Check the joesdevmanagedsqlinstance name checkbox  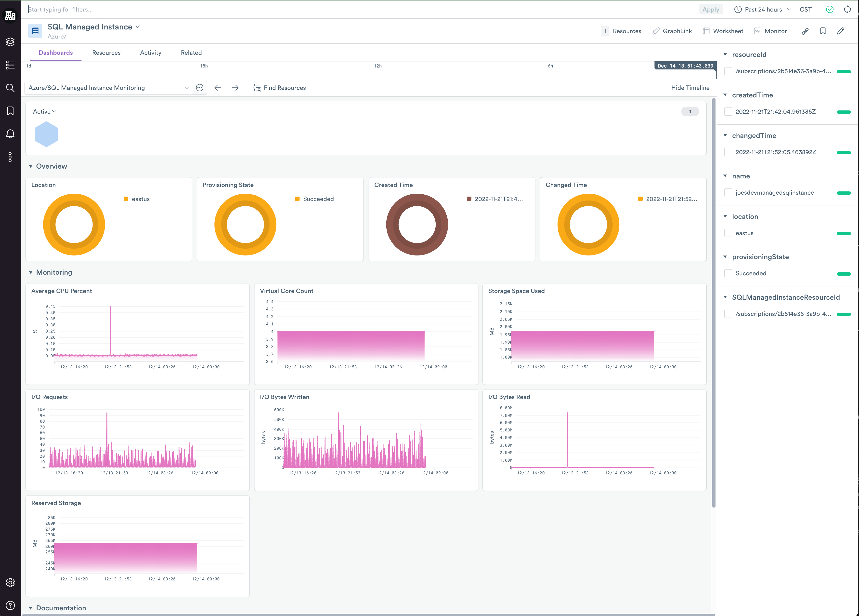tap(728, 192)
